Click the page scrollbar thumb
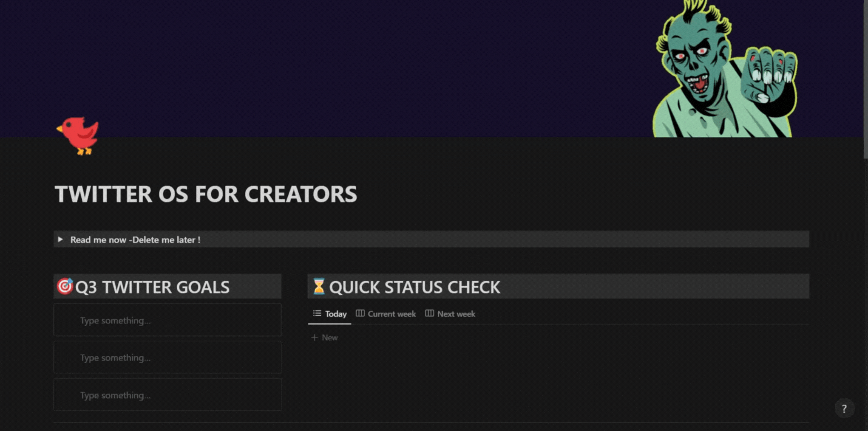This screenshot has height=431, width=868. pos(865,79)
